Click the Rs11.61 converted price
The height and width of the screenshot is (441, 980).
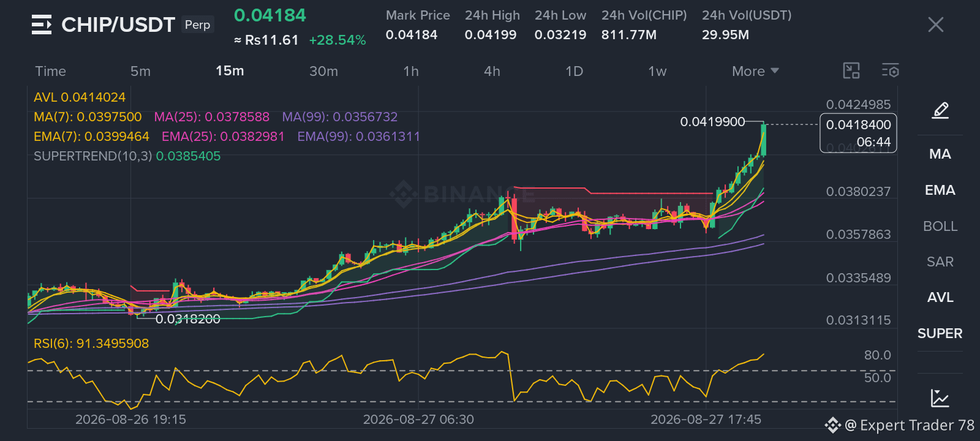(x=266, y=40)
